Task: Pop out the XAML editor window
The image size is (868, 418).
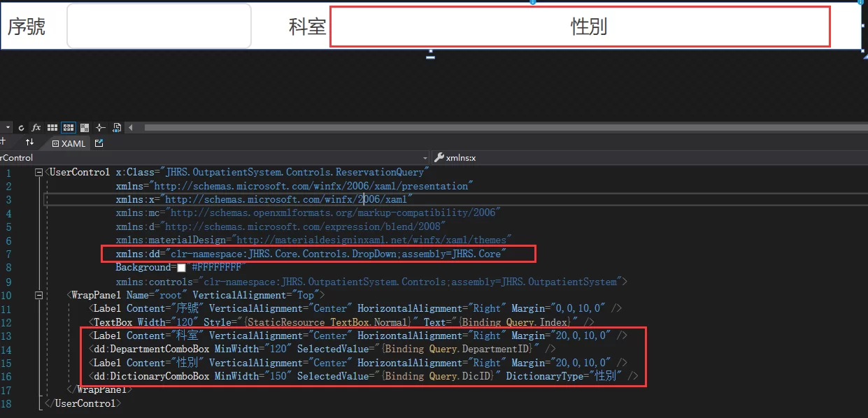Action: pyautogui.click(x=98, y=143)
